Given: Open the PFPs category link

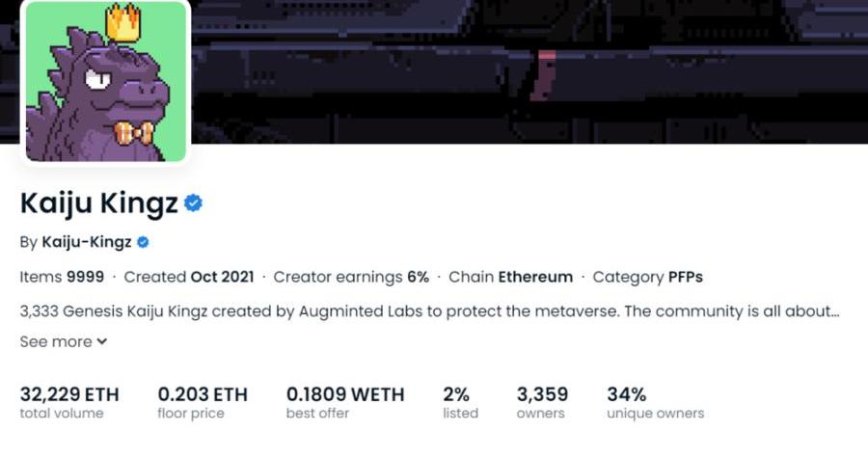Looking at the screenshot, I should [x=685, y=277].
